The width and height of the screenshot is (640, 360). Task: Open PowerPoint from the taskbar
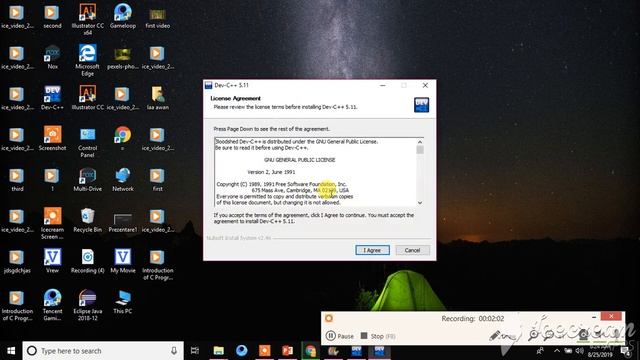pyautogui.click(x=287, y=351)
